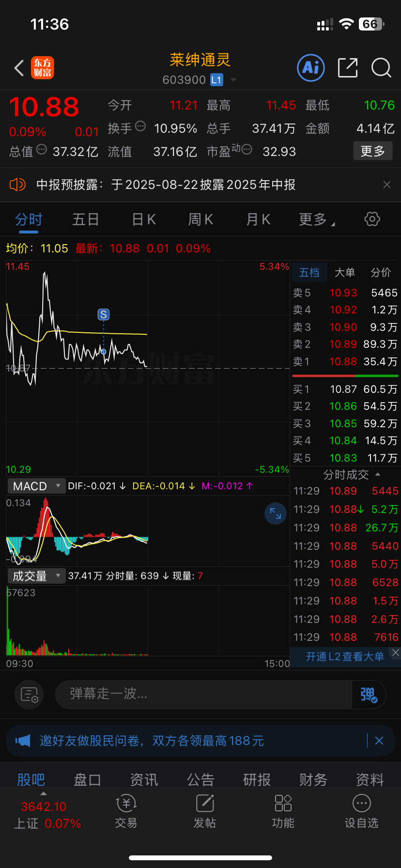Dismiss the 中报预披露 notice

click(387, 185)
